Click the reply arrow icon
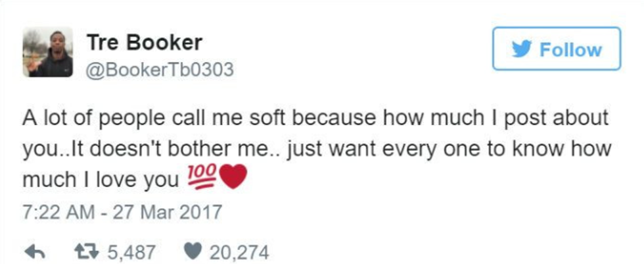The height and width of the screenshot is (264, 644). click(x=34, y=251)
